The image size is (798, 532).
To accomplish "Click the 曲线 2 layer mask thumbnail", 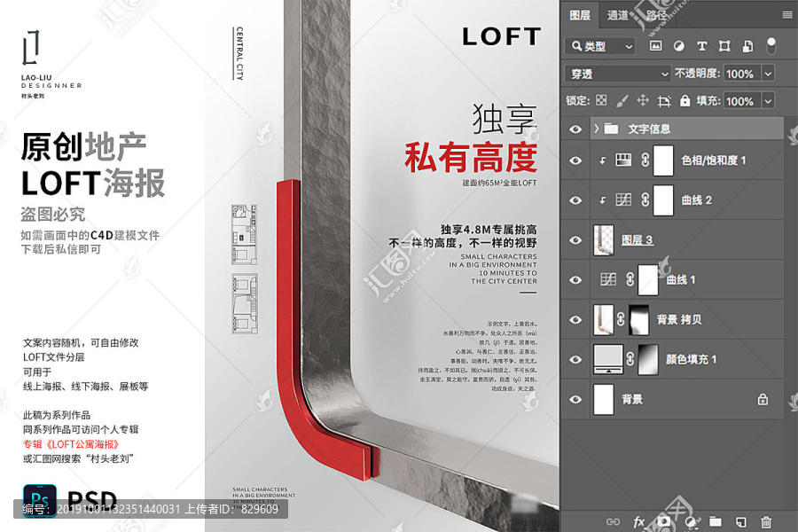I will tap(663, 200).
